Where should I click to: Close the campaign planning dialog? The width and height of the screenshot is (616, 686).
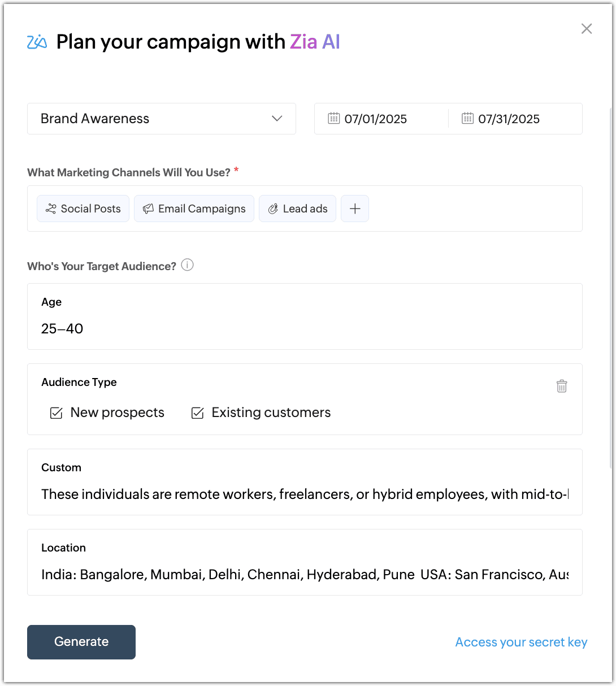(x=587, y=29)
